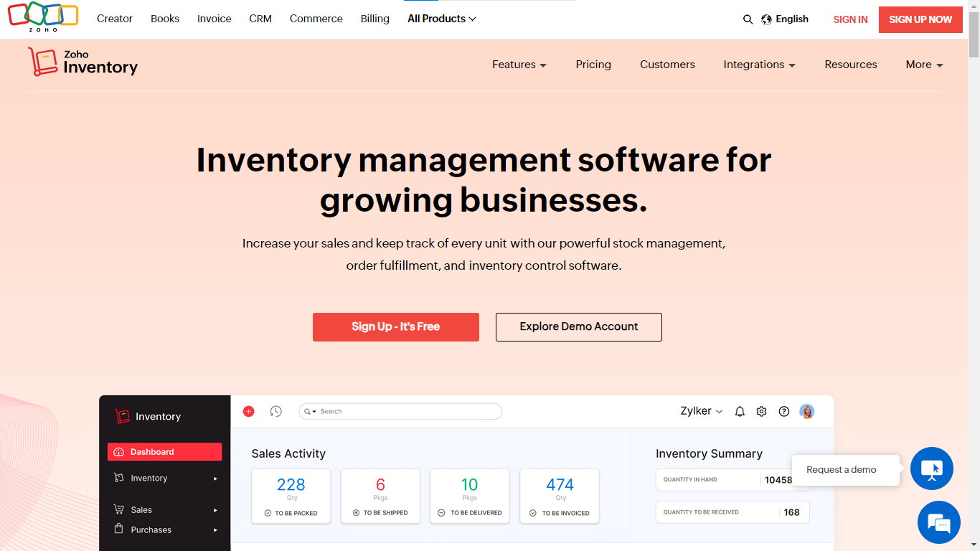Open the Pricing page from the navigation
Image resolution: width=980 pixels, height=551 pixels.
coord(593,65)
